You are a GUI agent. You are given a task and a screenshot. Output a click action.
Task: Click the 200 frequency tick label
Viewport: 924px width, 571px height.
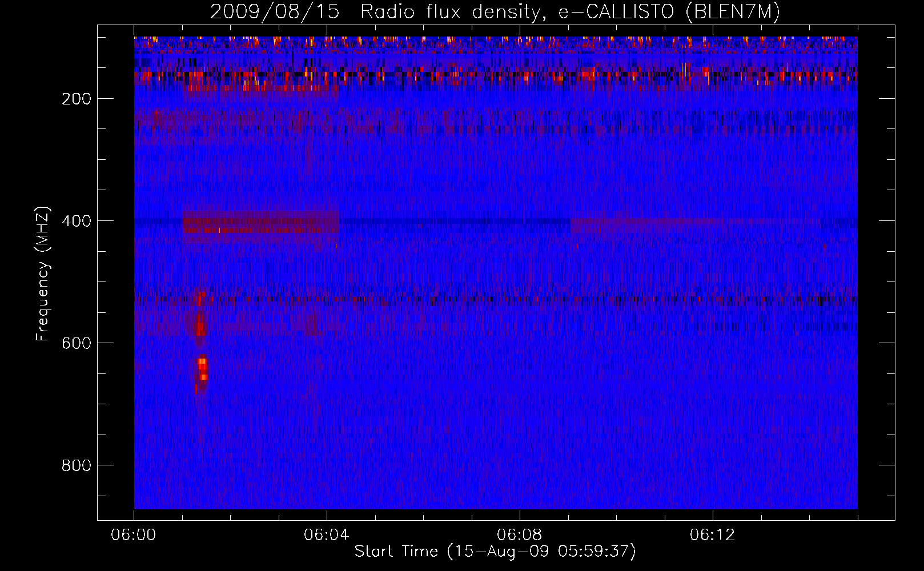coord(77,99)
